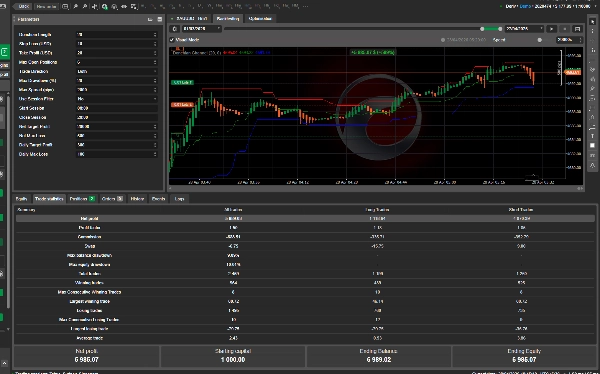The height and width of the screenshot is (374, 600).
Task: Open the Trade Direction dropdown
Action: coord(117,71)
